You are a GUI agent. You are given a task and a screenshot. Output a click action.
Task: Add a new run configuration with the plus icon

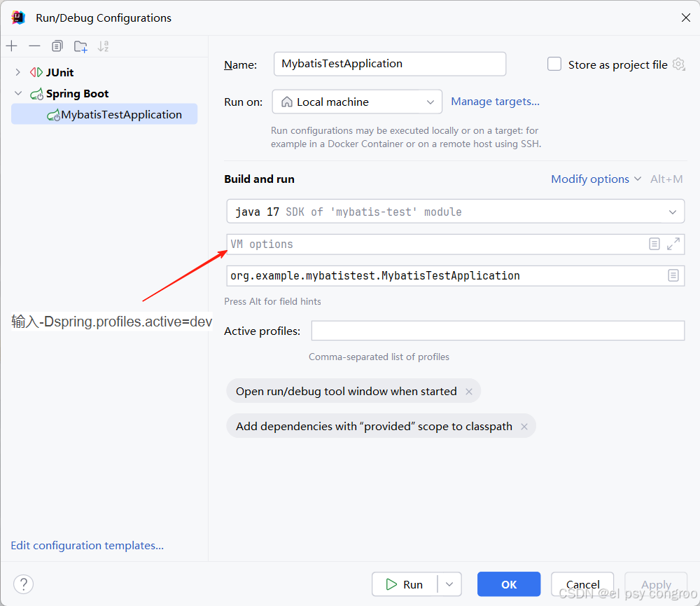click(12, 46)
